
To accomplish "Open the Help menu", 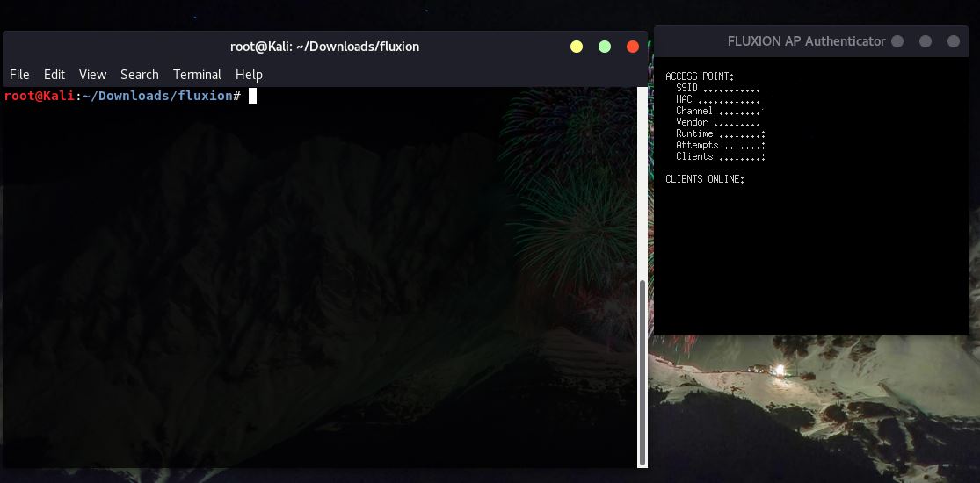I will 249,75.
